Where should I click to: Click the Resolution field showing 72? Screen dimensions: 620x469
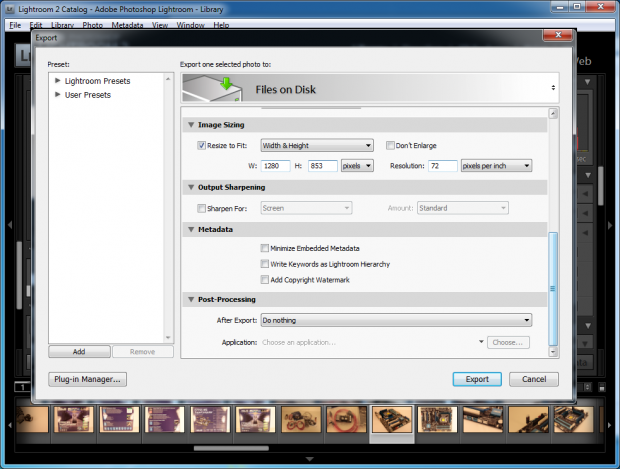(x=442, y=166)
